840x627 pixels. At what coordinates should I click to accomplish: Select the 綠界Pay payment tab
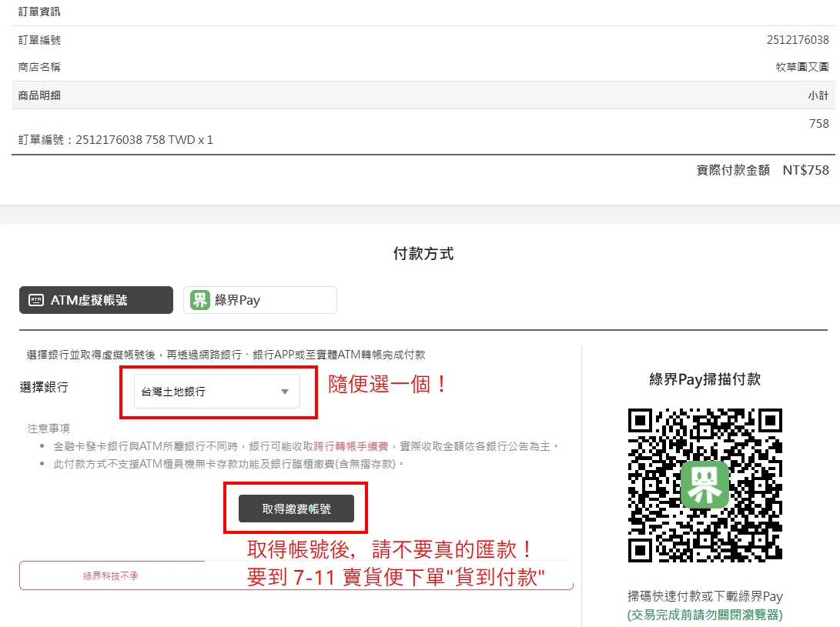pos(260,300)
